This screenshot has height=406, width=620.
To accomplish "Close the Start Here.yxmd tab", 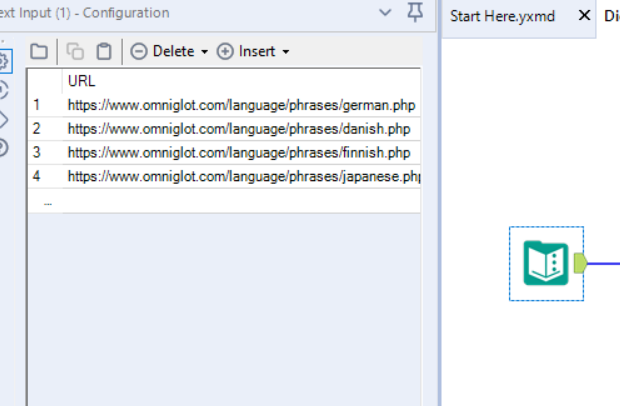I will point(585,16).
